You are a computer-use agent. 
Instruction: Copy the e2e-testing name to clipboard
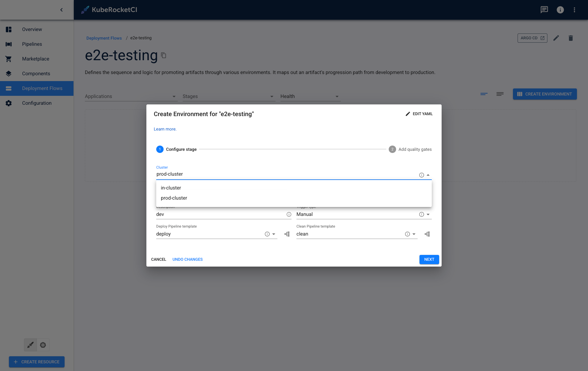pos(164,56)
